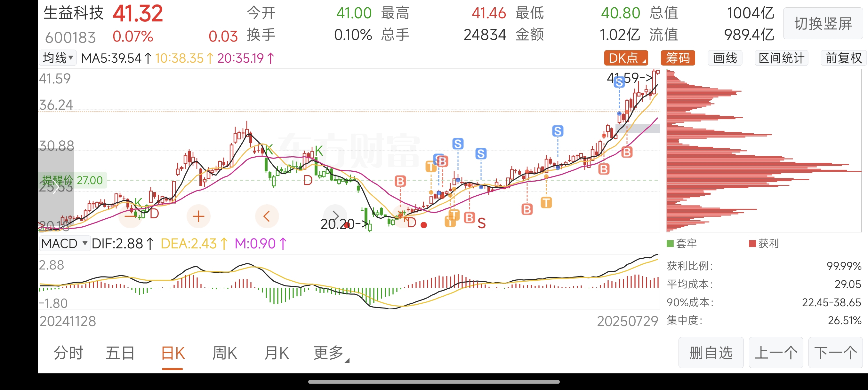Open 区间统计 range statistics
868x390 pixels.
point(781,58)
